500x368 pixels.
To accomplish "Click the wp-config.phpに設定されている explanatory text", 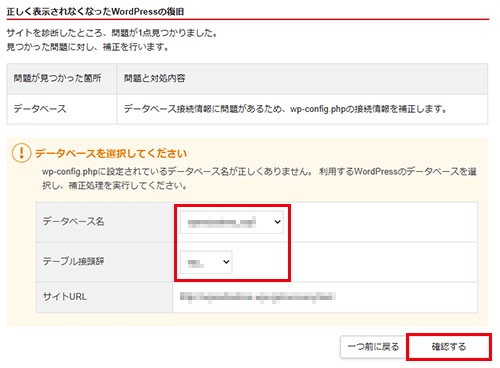I will tap(259, 178).
